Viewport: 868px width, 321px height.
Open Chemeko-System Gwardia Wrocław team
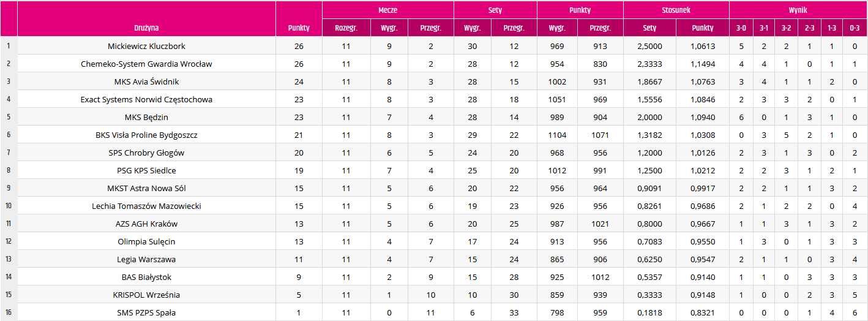(146, 64)
